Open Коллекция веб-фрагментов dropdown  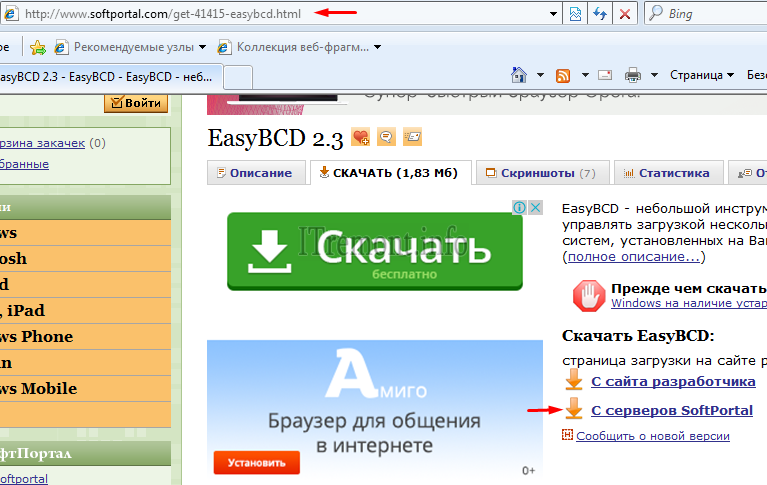pos(378,47)
